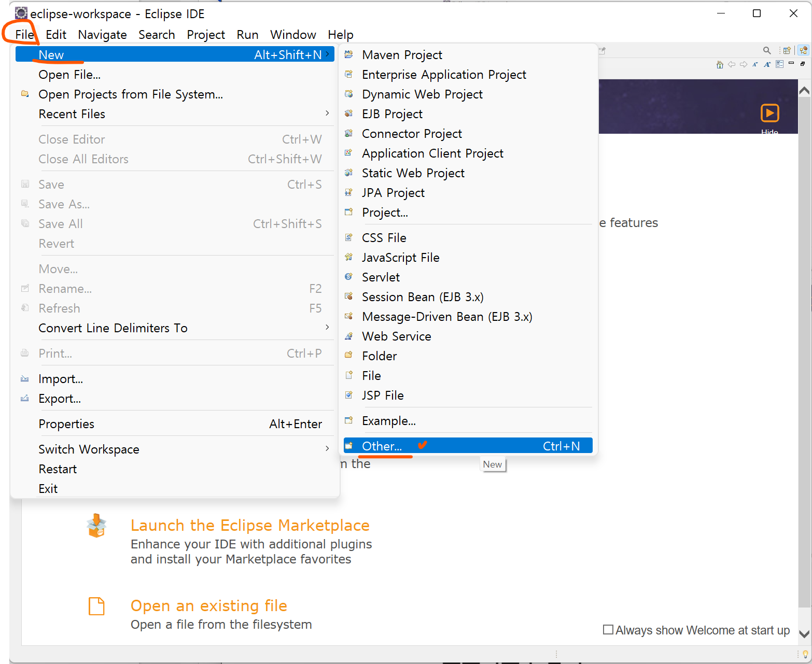The width and height of the screenshot is (812, 664).
Task: Click the Magnify font size icon
Action: pos(767,64)
